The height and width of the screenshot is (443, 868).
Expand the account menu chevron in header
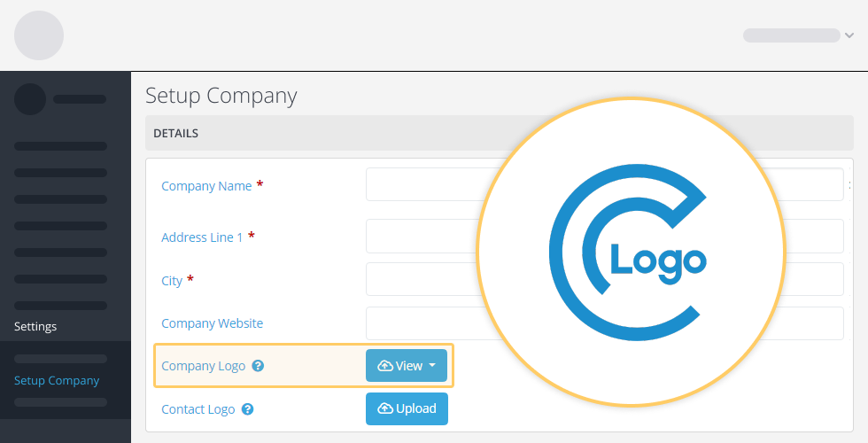(x=849, y=35)
